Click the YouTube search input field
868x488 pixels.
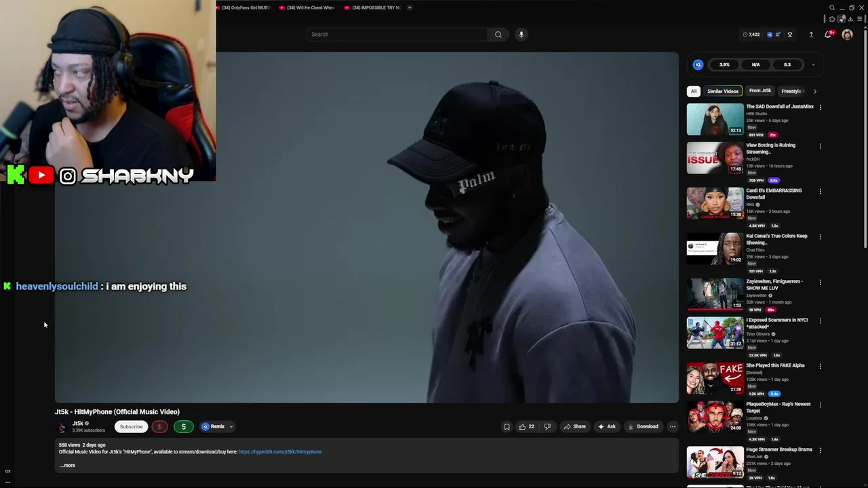coord(397,35)
